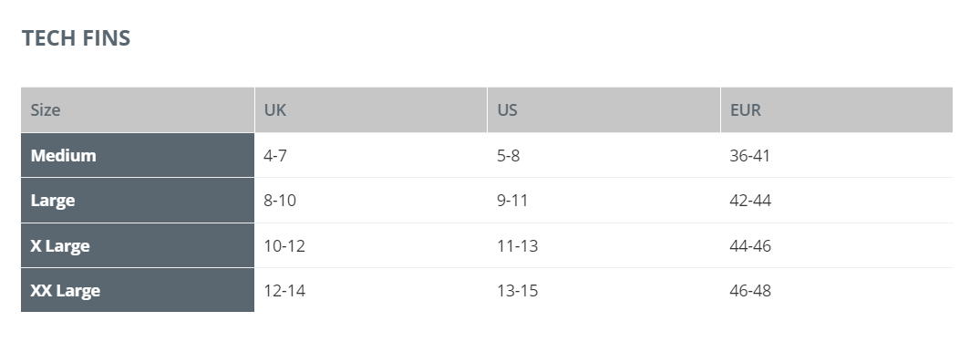Viewport: 980px width, 342px height.
Task: Click the US 9-11 cell
Action: [x=603, y=200]
